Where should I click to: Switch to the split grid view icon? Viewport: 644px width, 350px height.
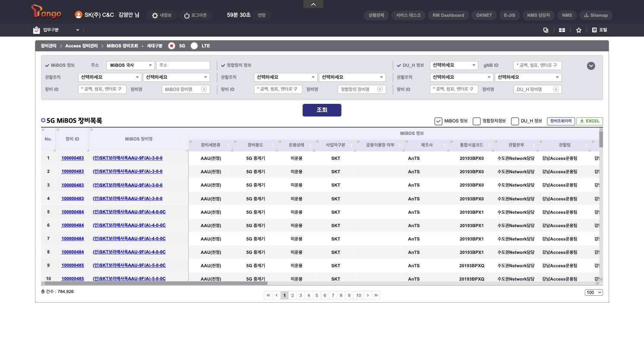[562, 30]
